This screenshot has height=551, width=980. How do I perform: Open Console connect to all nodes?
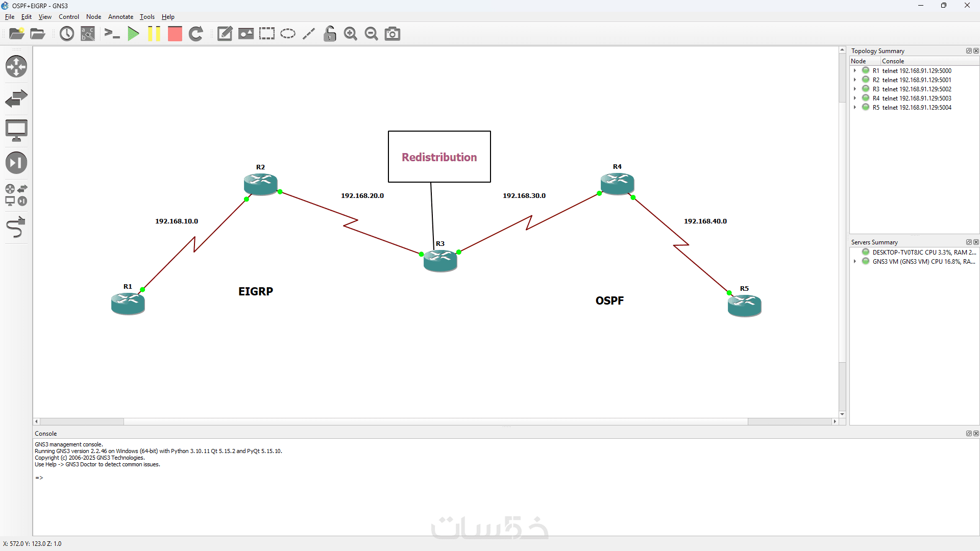(112, 34)
